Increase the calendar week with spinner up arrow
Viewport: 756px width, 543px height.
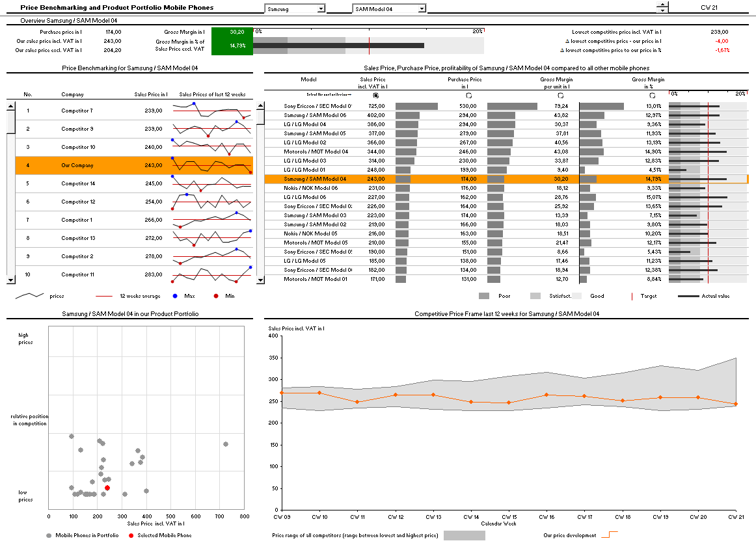click(x=662, y=5)
